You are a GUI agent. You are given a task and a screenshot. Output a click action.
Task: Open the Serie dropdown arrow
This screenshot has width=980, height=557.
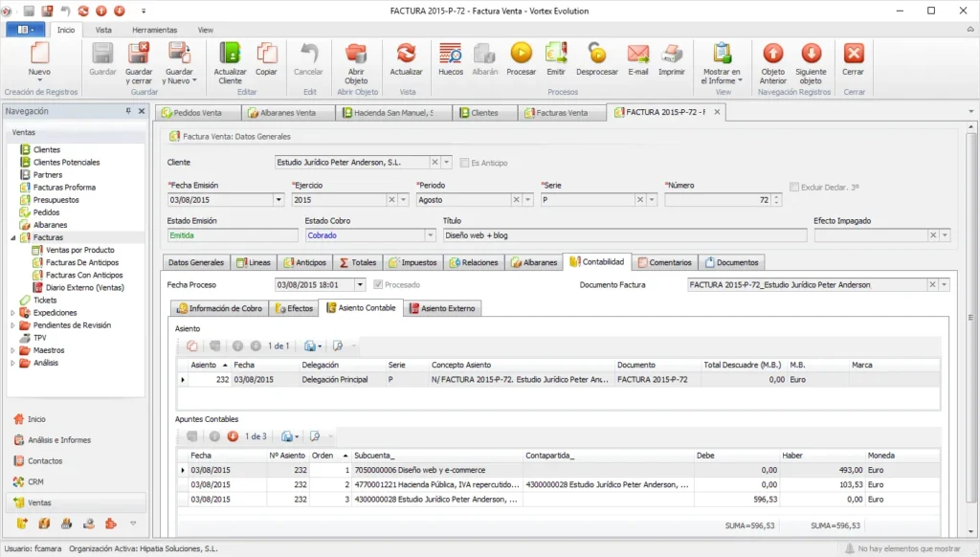click(x=652, y=200)
